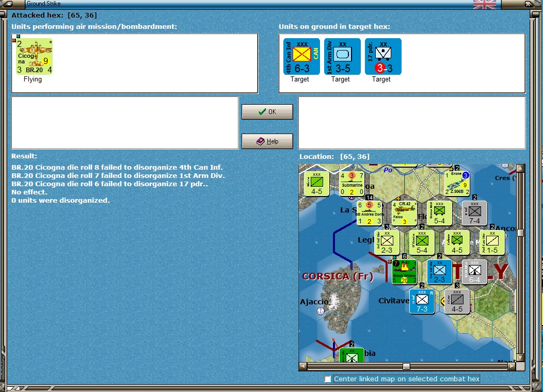Viewport: 543px width, 392px height.
Task: Select the 17 pdr. target unit
Action: (x=383, y=56)
